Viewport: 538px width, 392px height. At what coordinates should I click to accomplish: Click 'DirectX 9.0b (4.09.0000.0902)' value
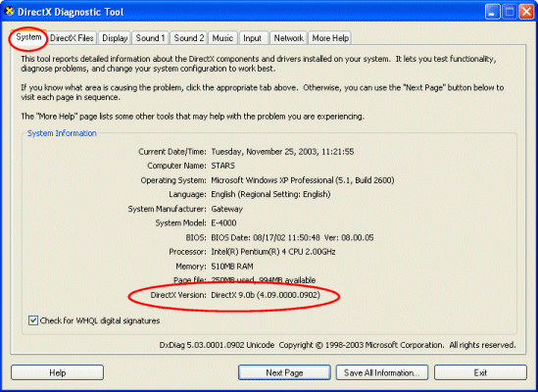[266, 295]
